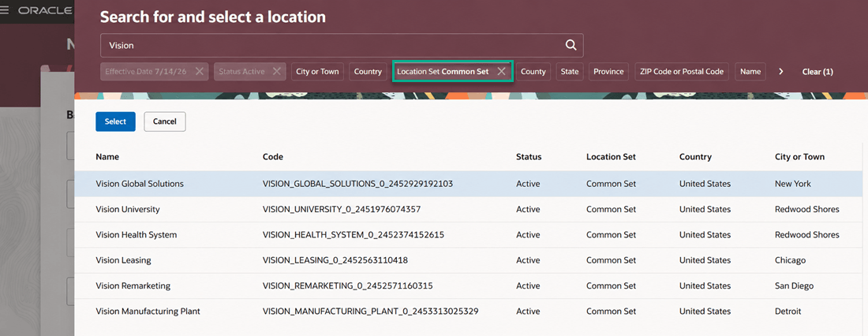Click United States in Vision Manufacturing Plant row
Image resolution: width=868 pixels, height=336 pixels.
coord(705,311)
